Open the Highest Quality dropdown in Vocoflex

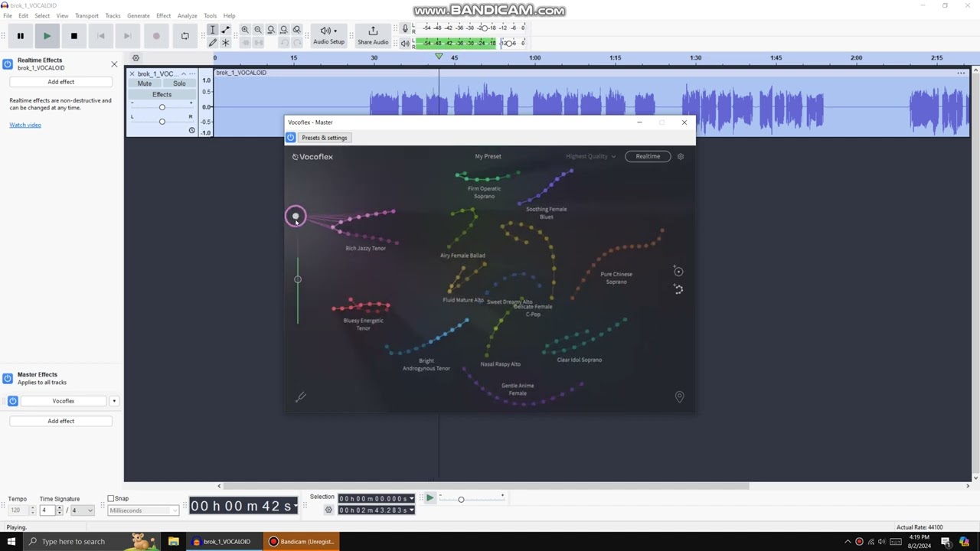(x=590, y=156)
